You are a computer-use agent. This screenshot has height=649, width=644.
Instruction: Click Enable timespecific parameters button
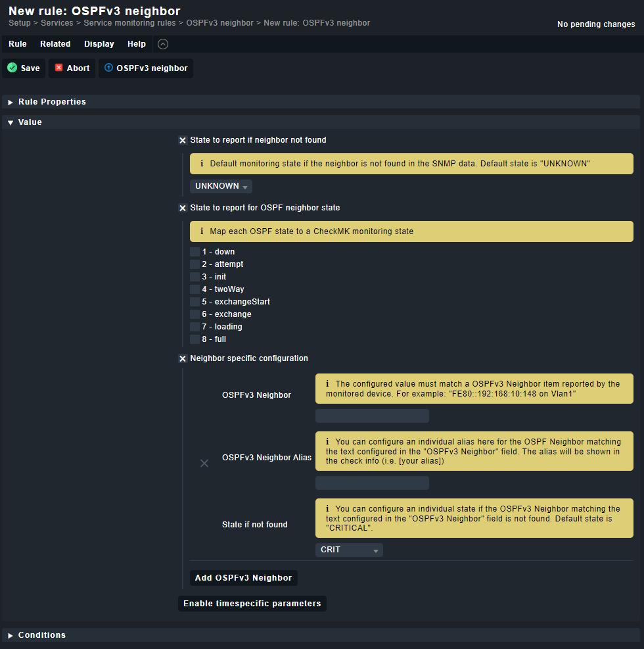pos(252,604)
